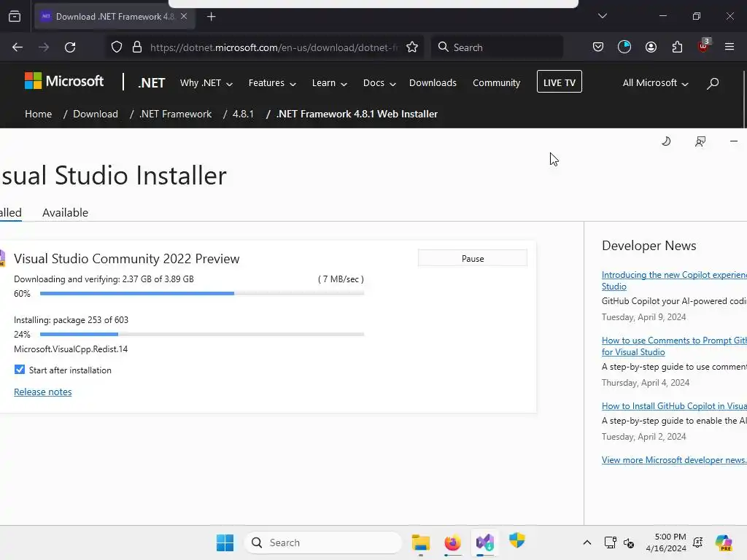Switch to the Installed tab

(x=10, y=212)
